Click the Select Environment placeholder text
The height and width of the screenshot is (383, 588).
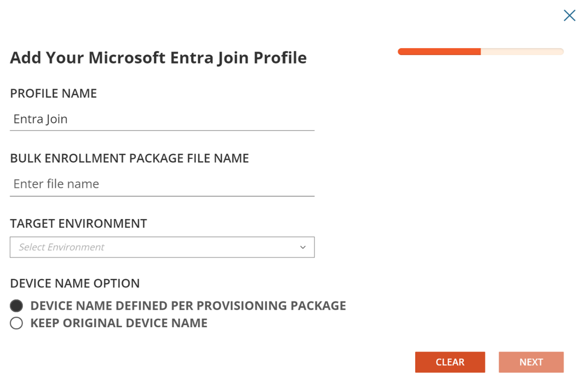tap(61, 247)
